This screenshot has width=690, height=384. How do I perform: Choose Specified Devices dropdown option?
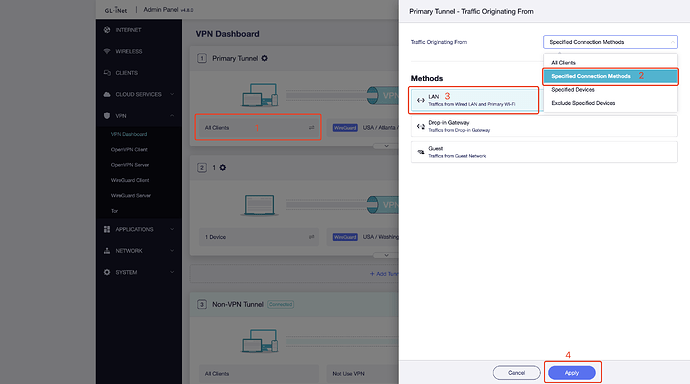(610, 90)
